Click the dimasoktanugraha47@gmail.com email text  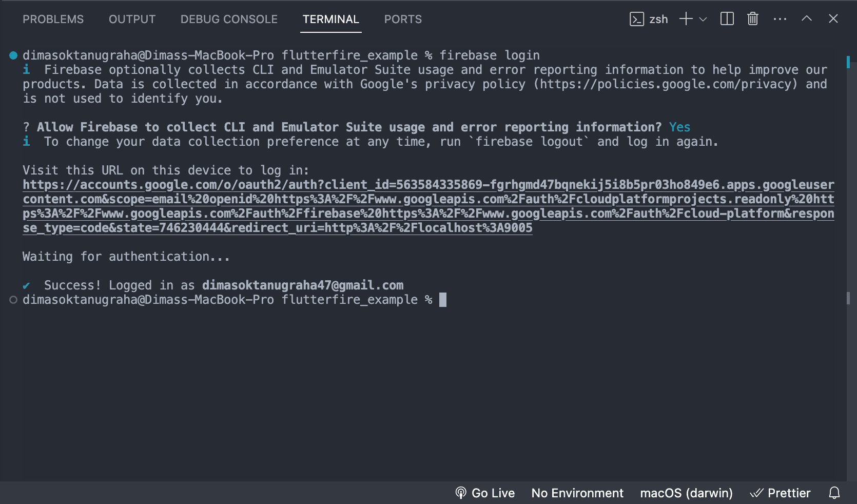coord(303,285)
